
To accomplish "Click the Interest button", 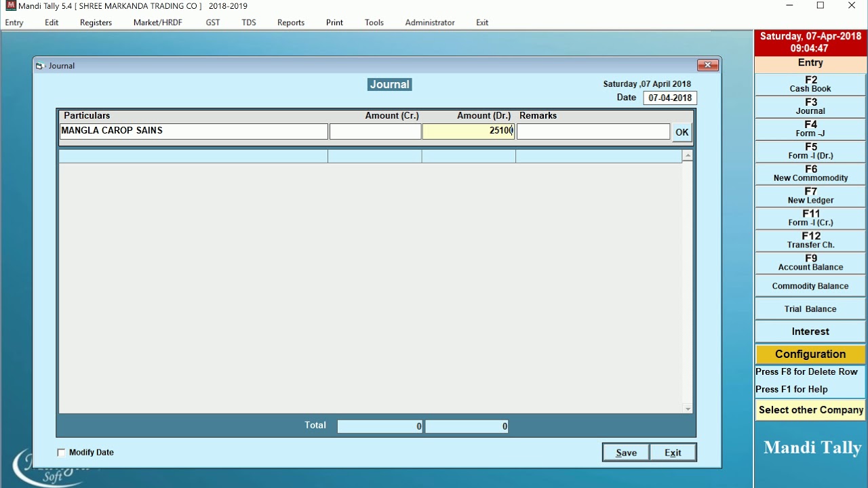I will (x=810, y=331).
